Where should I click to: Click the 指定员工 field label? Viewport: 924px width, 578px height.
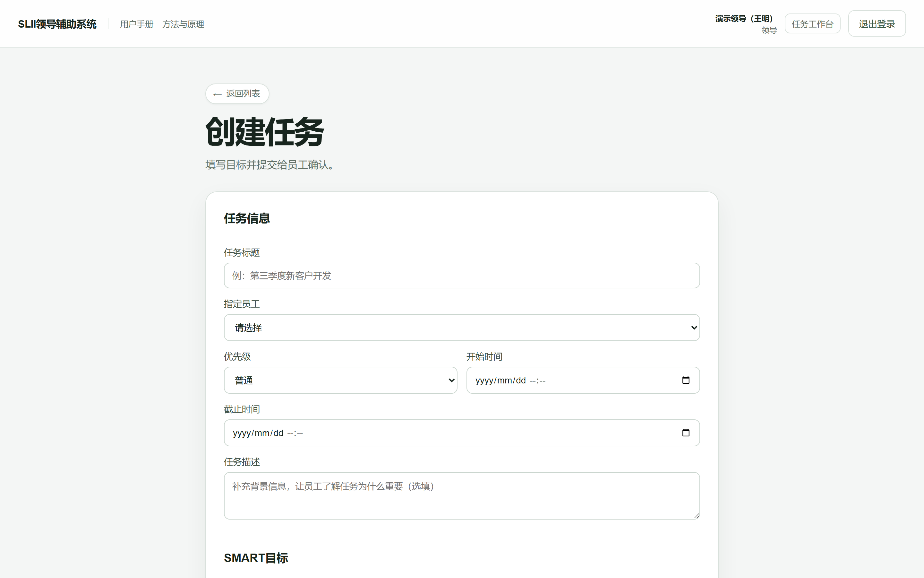click(242, 304)
